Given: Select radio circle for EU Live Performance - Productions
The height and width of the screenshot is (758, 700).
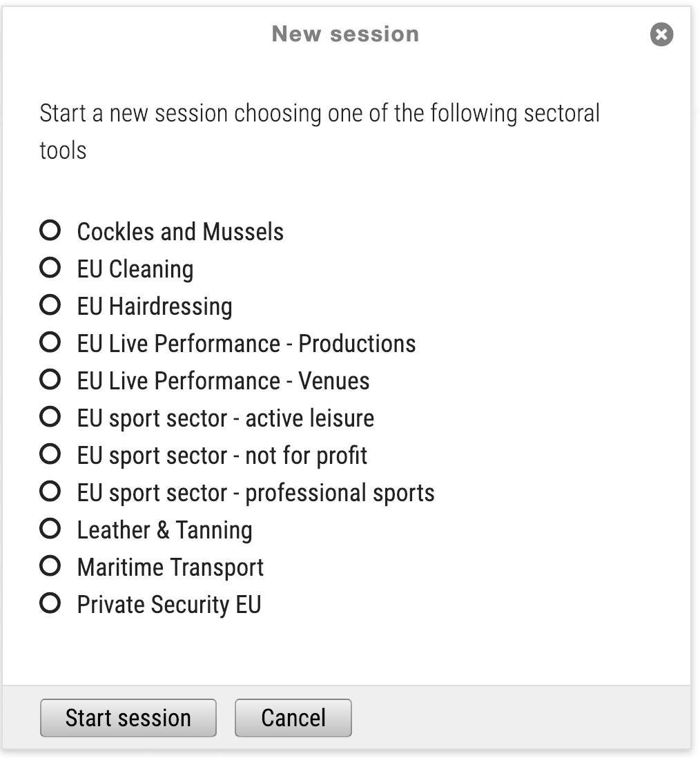Looking at the screenshot, I should pyautogui.click(x=50, y=342).
